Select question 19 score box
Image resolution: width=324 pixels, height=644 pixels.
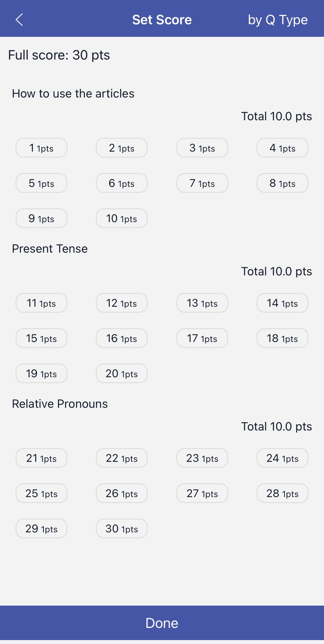[x=41, y=374]
